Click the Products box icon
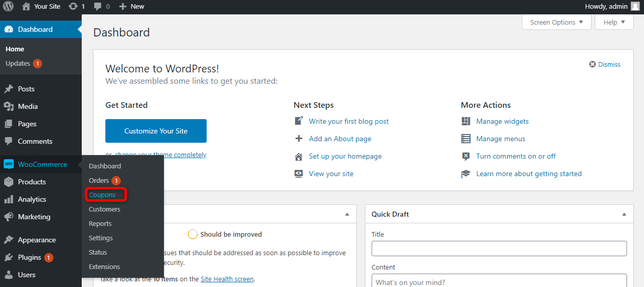The width and height of the screenshot is (644, 287). 9,182
